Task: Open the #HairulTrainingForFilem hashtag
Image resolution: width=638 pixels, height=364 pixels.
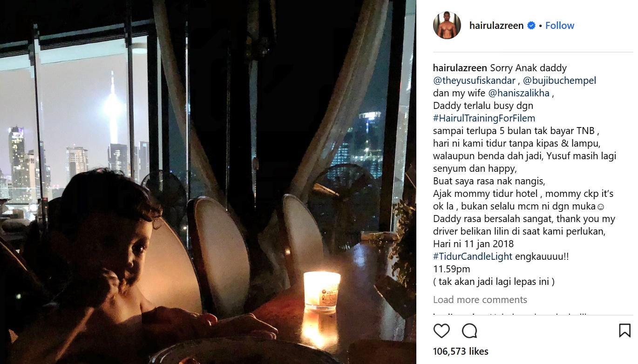Action: (x=484, y=118)
